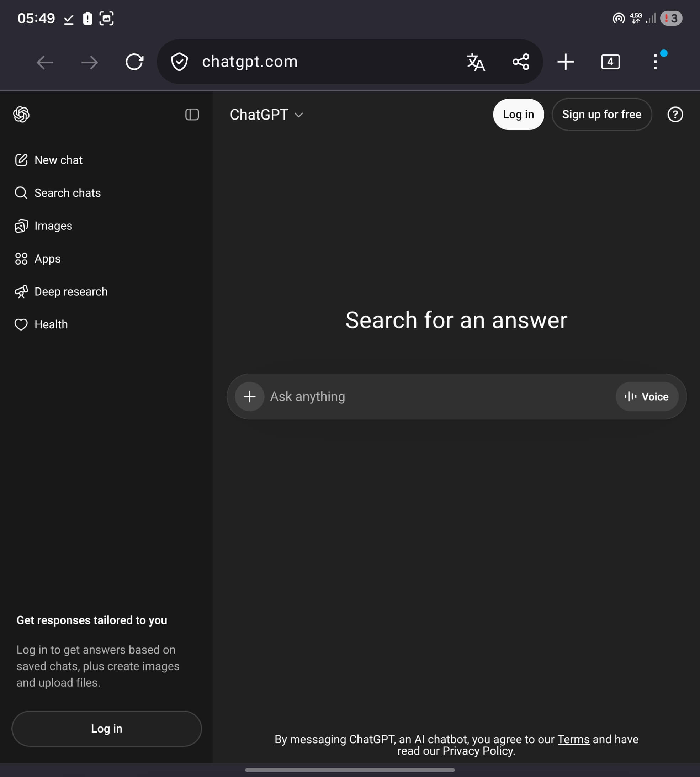700x777 pixels.
Task: Click the attachment plus icon in the message bar
Action: pos(249,396)
